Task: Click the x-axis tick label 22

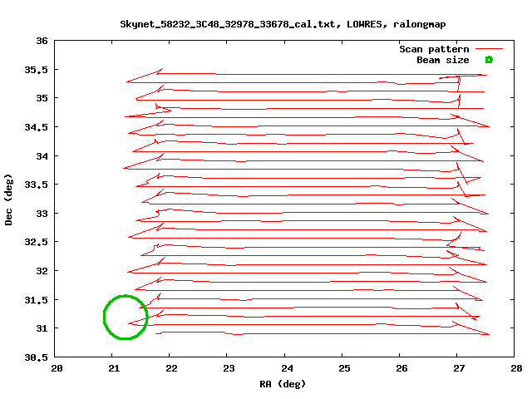Action: pos(172,368)
